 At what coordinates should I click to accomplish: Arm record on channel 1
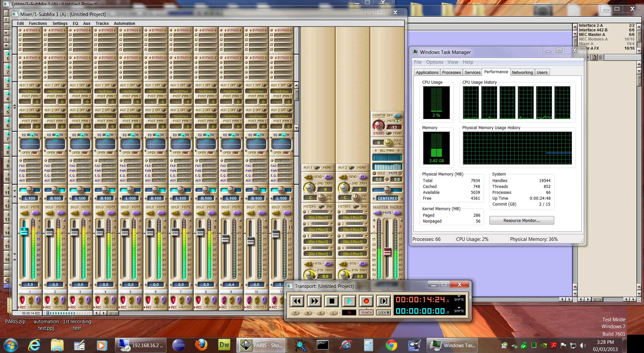(23, 300)
